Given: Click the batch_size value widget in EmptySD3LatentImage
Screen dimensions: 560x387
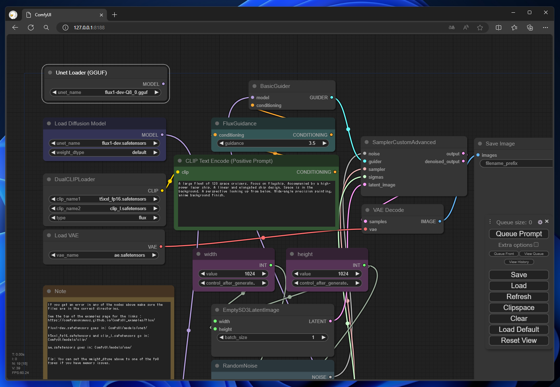Looking at the screenshot, I should (x=272, y=337).
